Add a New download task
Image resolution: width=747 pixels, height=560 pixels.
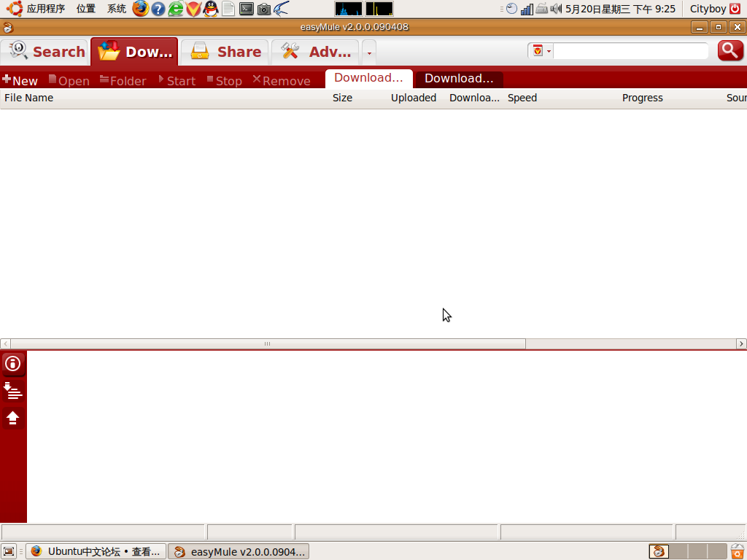[20, 80]
